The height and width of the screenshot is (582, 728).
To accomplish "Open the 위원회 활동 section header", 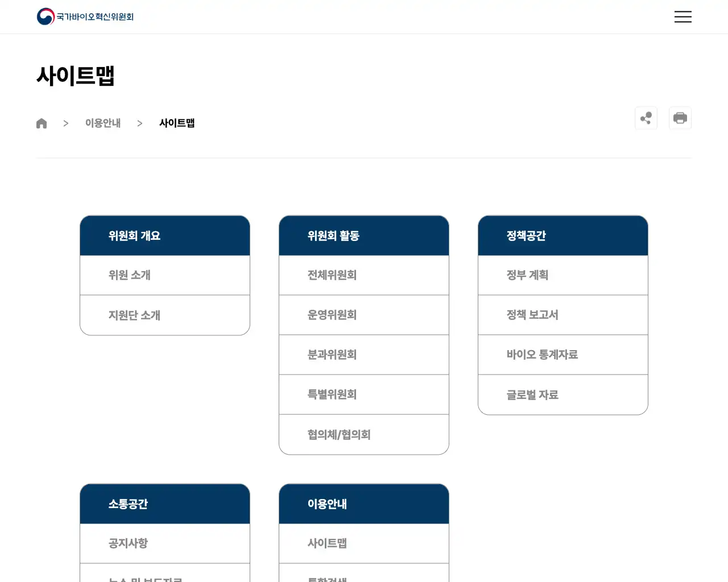I will point(364,236).
